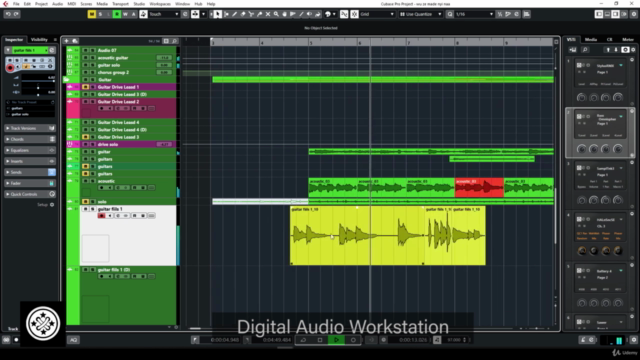The height and width of the screenshot is (360, 640).
Task: Toggle the transport Cycle loop button
Action: coord(303,340)
